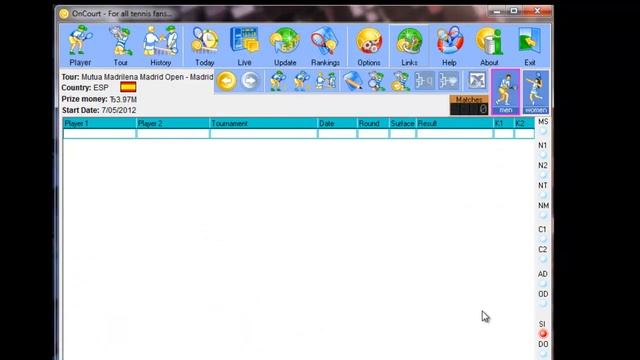
Task: Open the Links section
Action: tap(409, 46)
